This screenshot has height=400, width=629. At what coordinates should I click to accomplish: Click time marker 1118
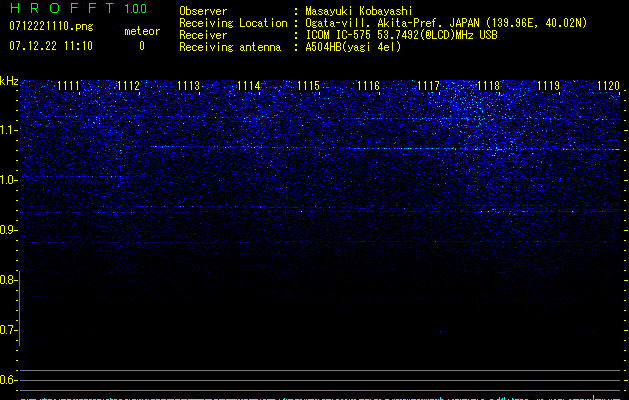tap(488, 85)
